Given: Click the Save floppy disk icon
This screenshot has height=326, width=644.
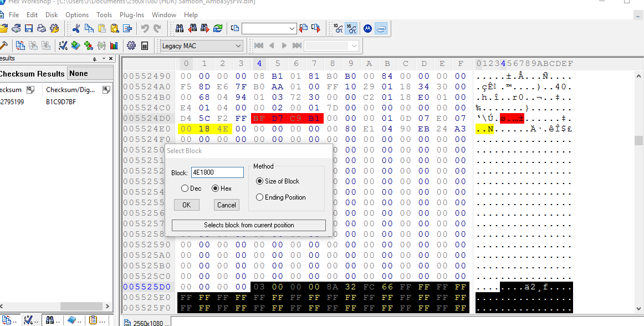Looking at the screenshot, I should [x=28, y=28].
